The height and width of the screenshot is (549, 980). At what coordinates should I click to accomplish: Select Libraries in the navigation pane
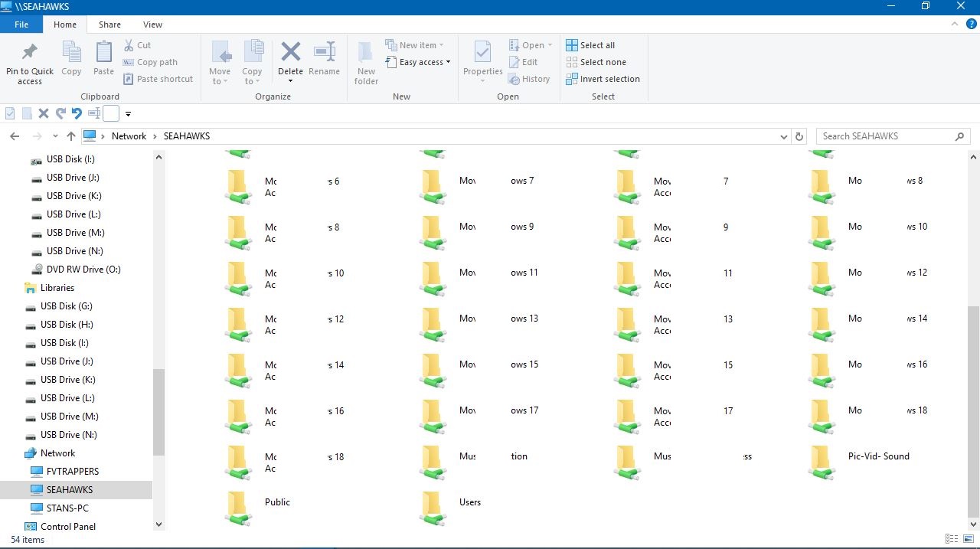50,288
